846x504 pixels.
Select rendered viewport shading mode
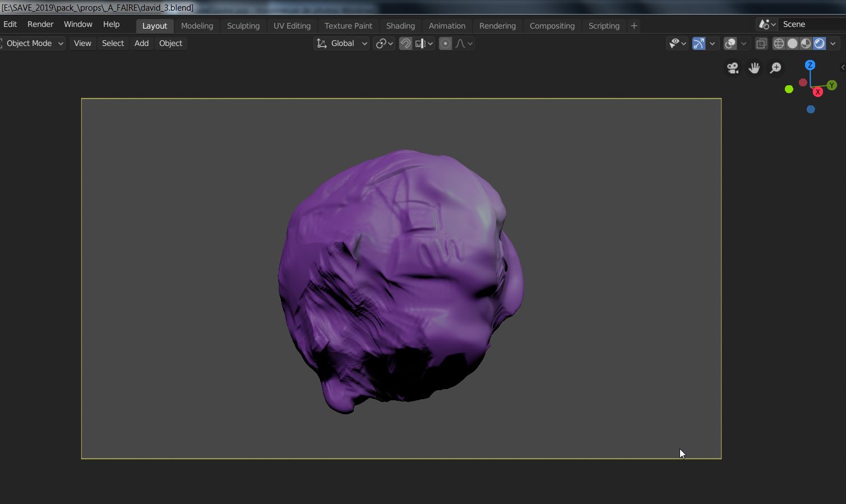(819, 44)
